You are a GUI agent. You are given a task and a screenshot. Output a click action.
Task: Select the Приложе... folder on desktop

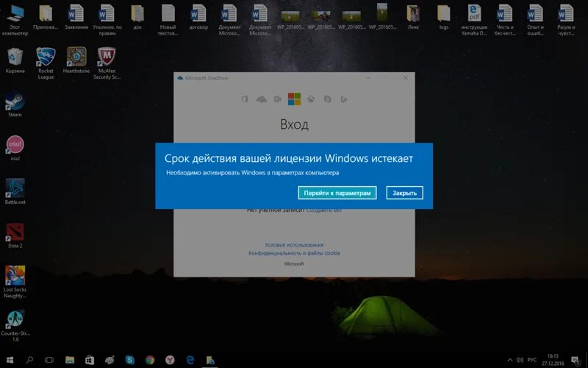click(46, 17)
